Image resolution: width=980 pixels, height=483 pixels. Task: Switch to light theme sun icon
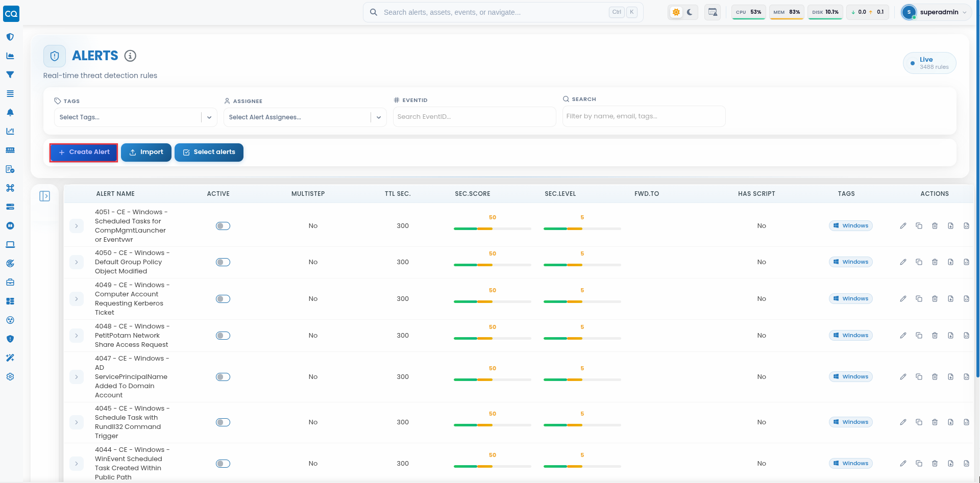point(676,12)
